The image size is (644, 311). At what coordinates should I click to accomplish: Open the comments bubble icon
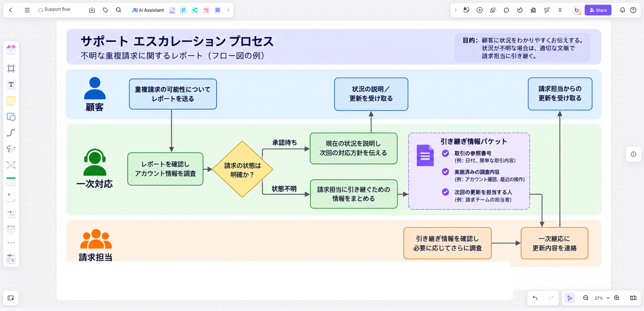click(506, 10)
